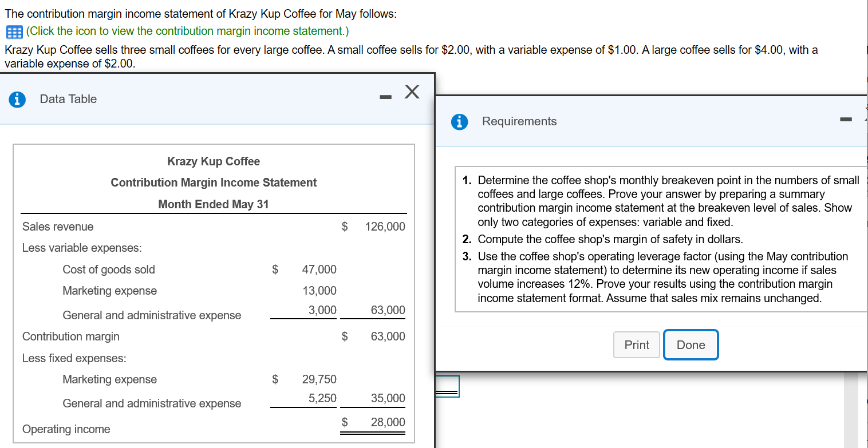Select the Krazy Kup Coffee statement title
This screenshot has width=868, height=448.
click(x=214, y=161)
